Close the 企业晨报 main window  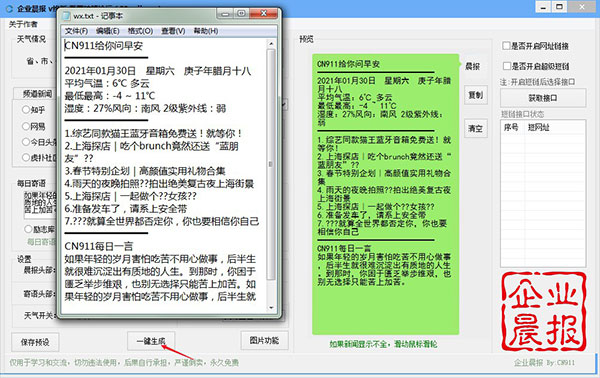[582, 7]
